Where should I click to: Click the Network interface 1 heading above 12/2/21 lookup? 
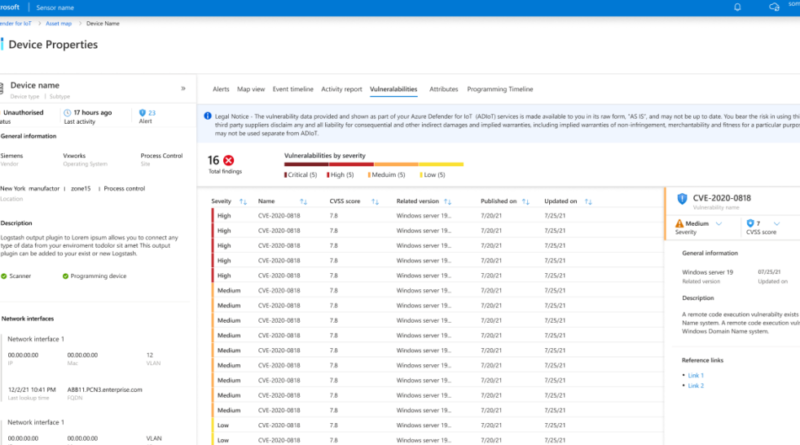(x=36, y=339)
